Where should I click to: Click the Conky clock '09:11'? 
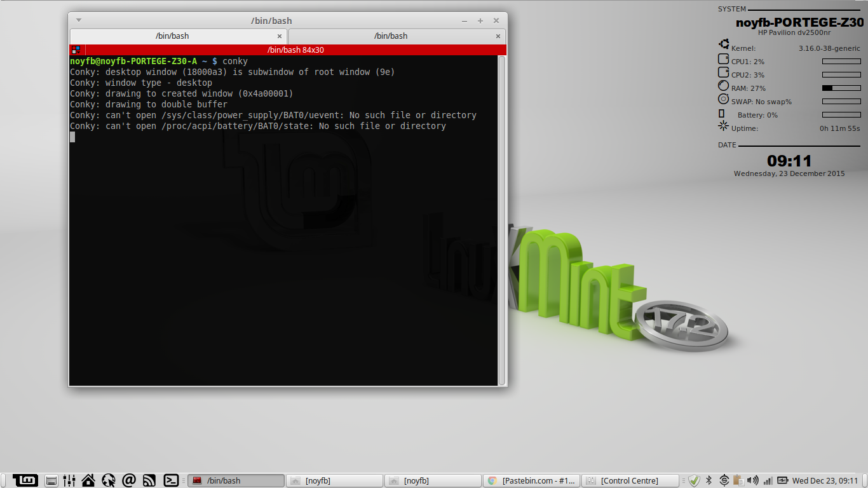pyautogui.click(x=789, y=161)
